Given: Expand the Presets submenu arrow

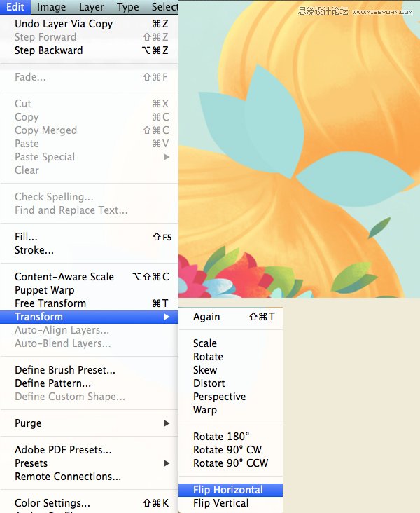Looking at the screenshot, I should (x=167, y=463).
